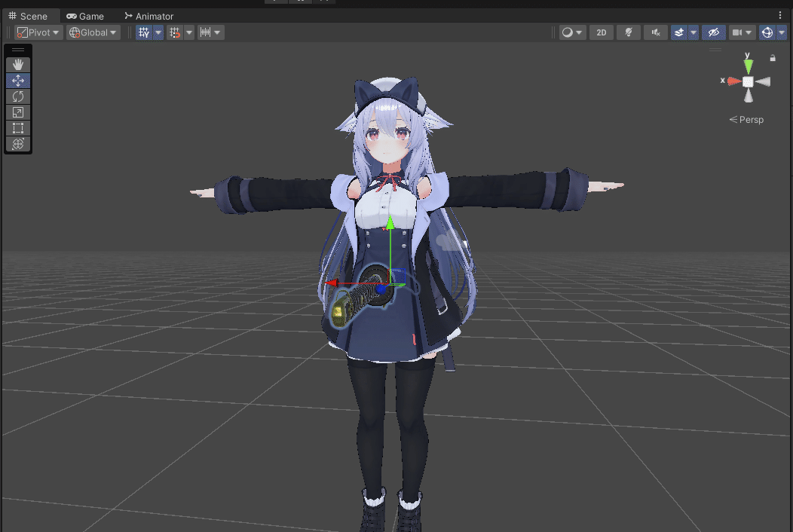Select the Move tool in the tool strip
793x532 pixels.
[x=17, y=80]
